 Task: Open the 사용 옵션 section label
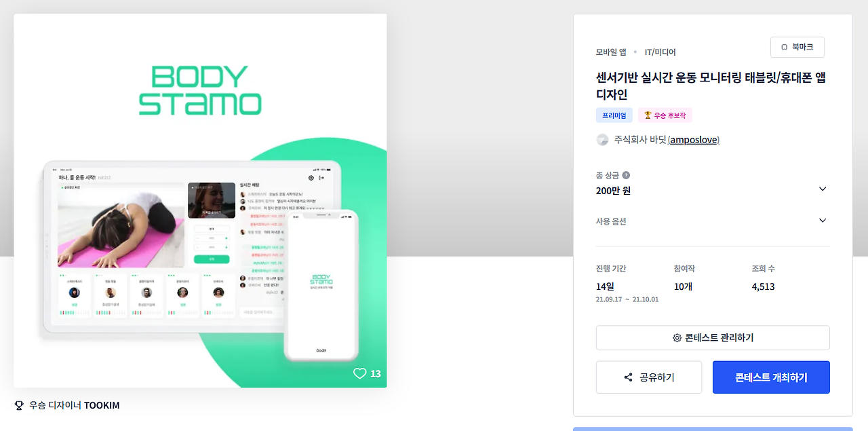(x=611, y=221)
